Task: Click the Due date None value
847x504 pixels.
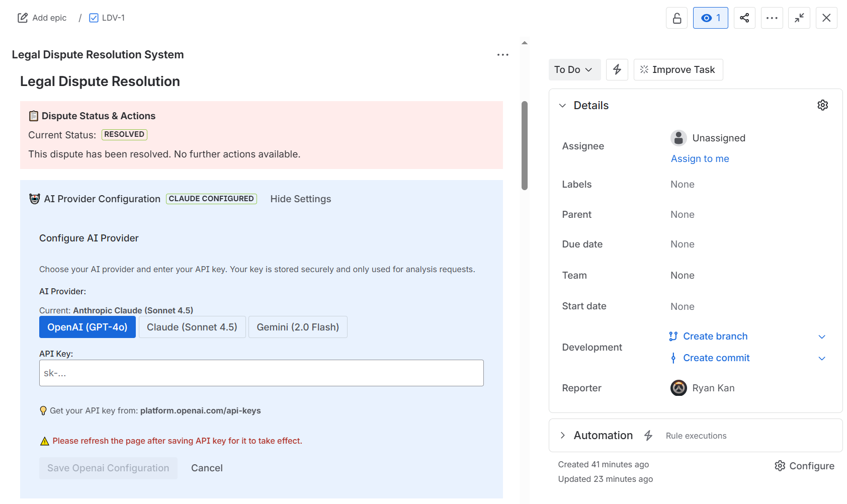Action: pos(683,244)
